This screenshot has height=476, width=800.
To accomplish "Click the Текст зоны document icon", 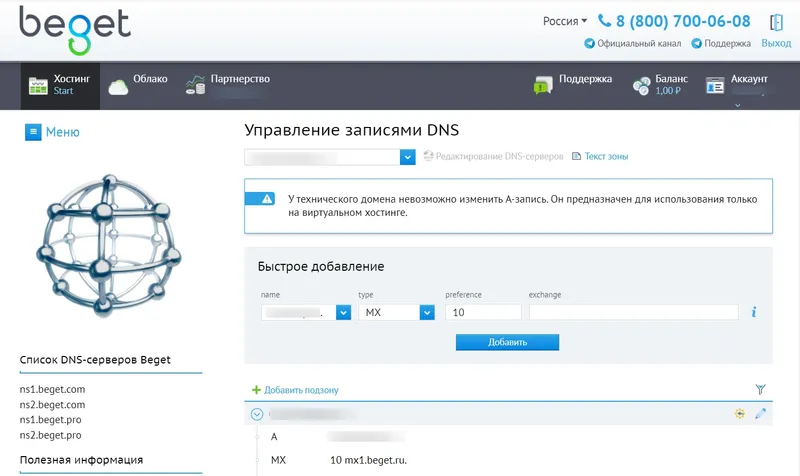I will click(x=576, y=156).
